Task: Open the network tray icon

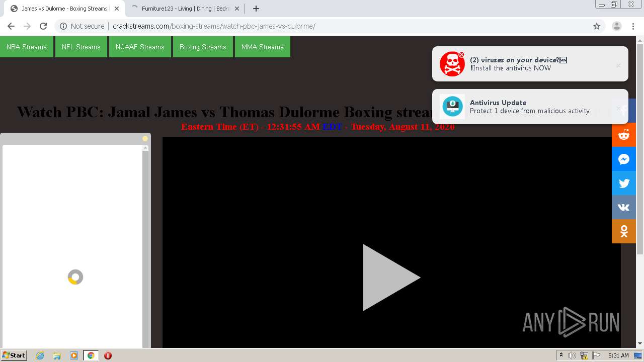Action: [x=584, y=355]
